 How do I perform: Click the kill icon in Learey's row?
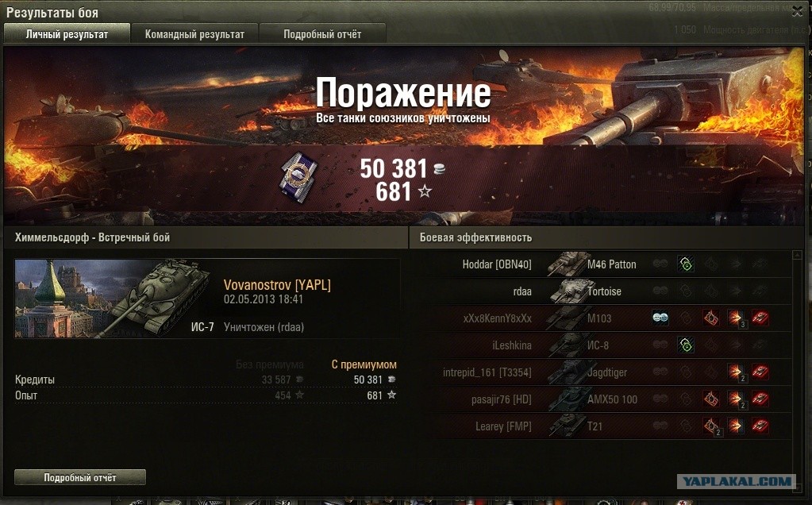point(760,426)
